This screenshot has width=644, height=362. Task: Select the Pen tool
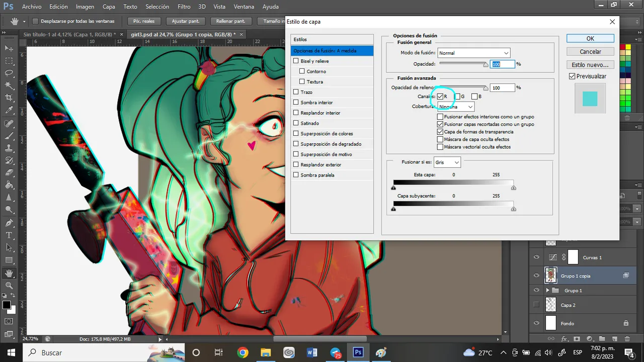click(9, 223)
